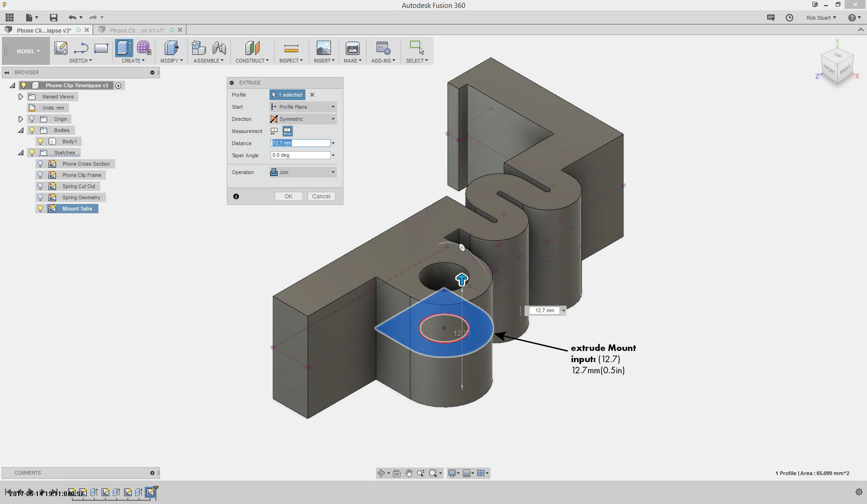Open the SKETCH menu
The height and width of the screenshot is (504, 867).
pos(80,61)
